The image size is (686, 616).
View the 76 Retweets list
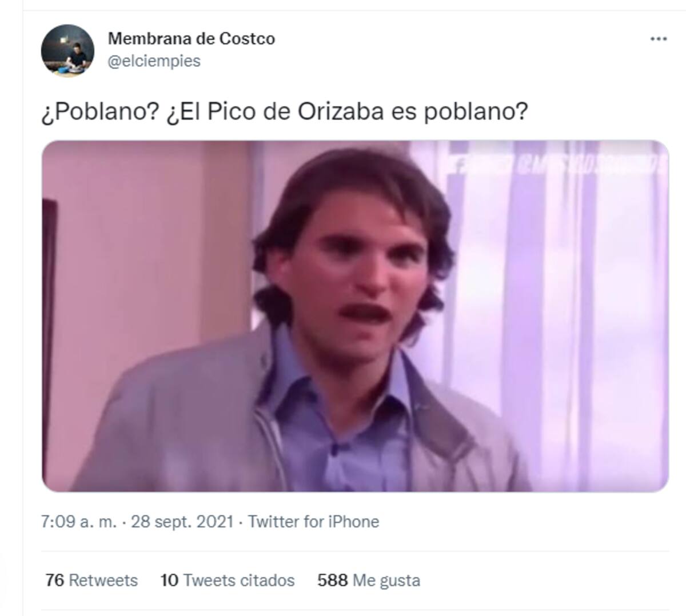91,581
